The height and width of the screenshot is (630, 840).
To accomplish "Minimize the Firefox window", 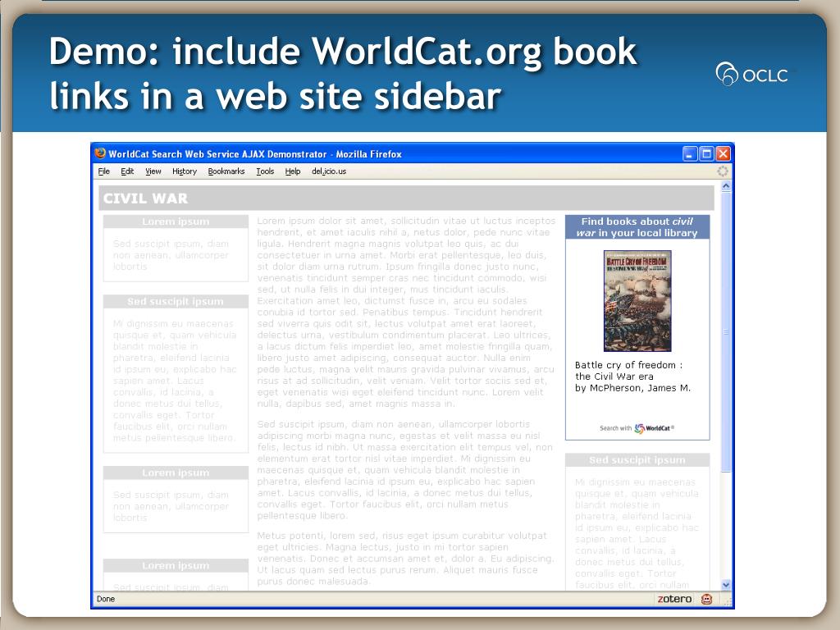I will pos(690,153).
